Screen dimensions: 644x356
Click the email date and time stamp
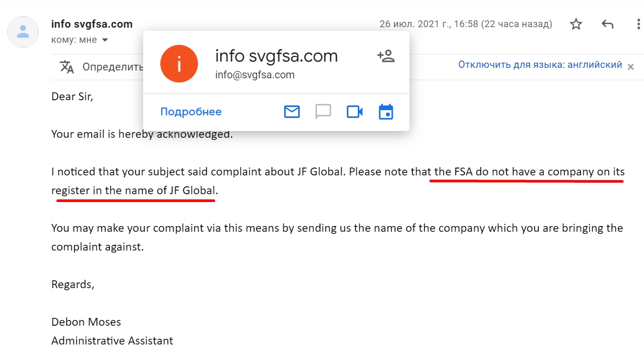(x=466, y=24)
